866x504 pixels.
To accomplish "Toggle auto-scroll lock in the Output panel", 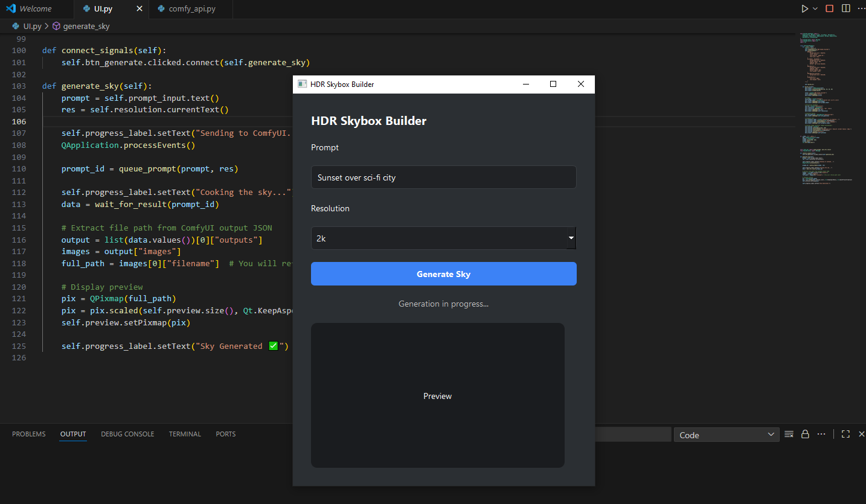I will (805, 434).
